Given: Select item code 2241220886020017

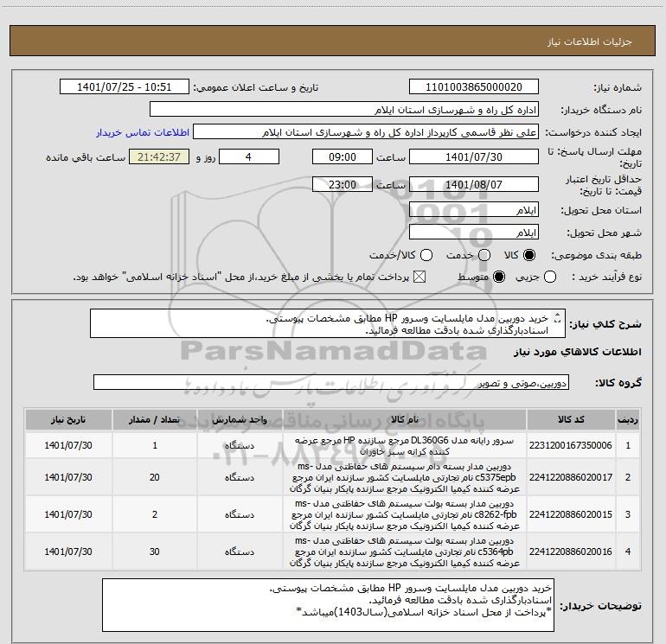Looking at the screenshot, I should (571, 477).
